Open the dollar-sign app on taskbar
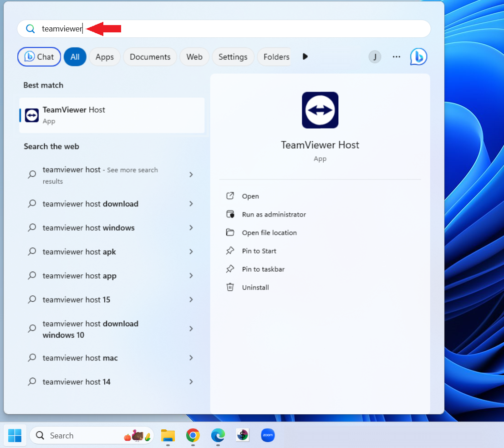This screenshot has height=448, width=504. [x=243, y=435]
